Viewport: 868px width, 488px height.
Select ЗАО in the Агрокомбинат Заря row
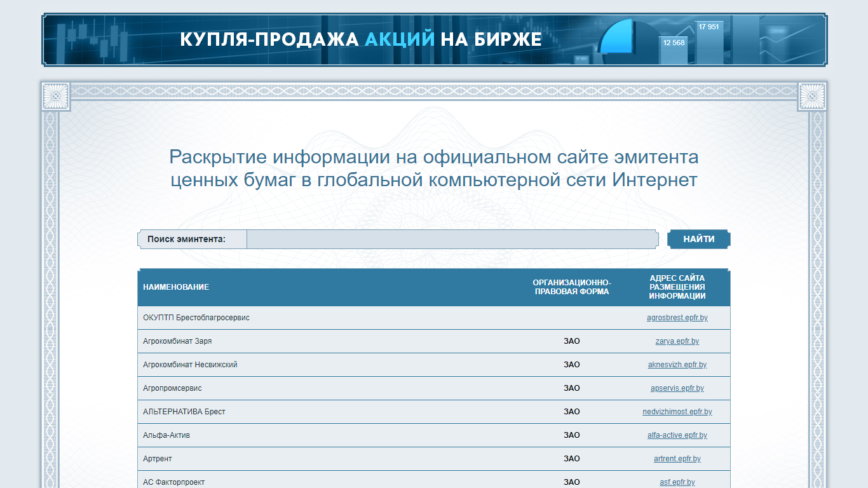click(572, 341)
